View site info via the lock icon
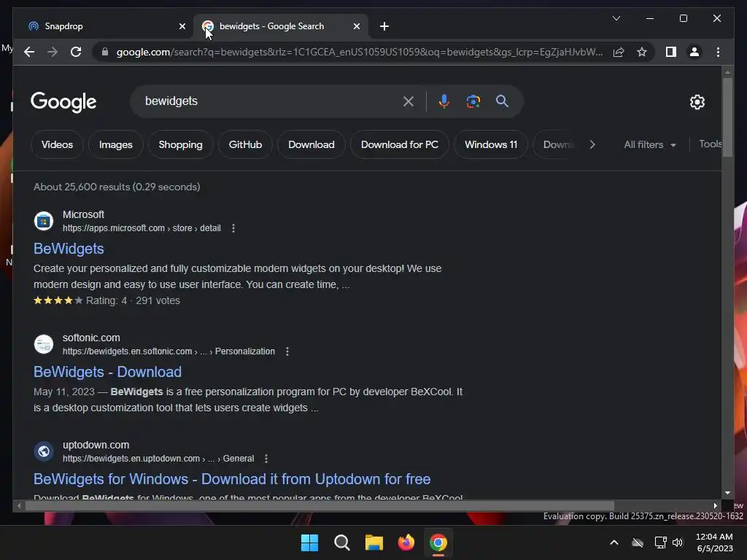 [x=105, y=52]
